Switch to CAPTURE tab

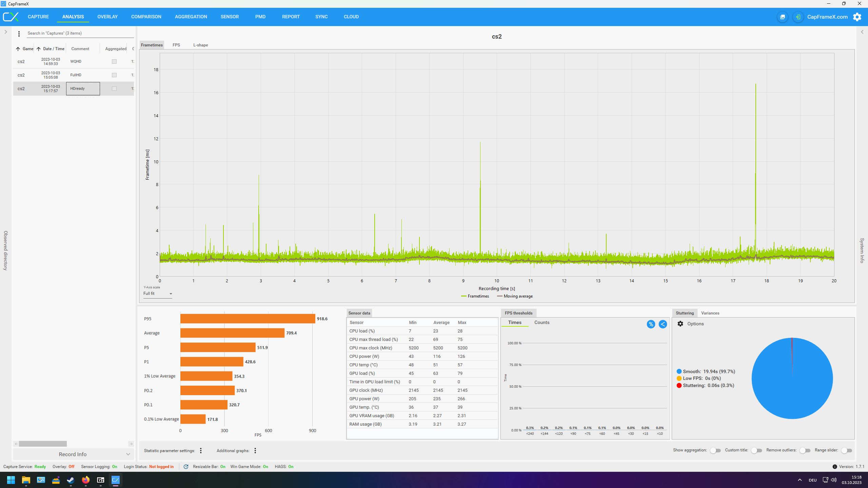click(38, 17)
